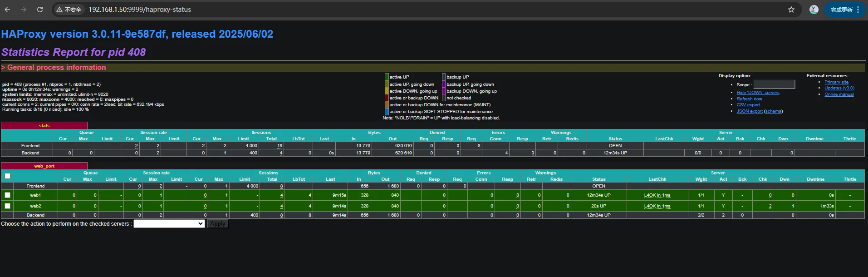Open the Primary site link
The width and height of the screenshot is (868, 277).
[836, 82]
